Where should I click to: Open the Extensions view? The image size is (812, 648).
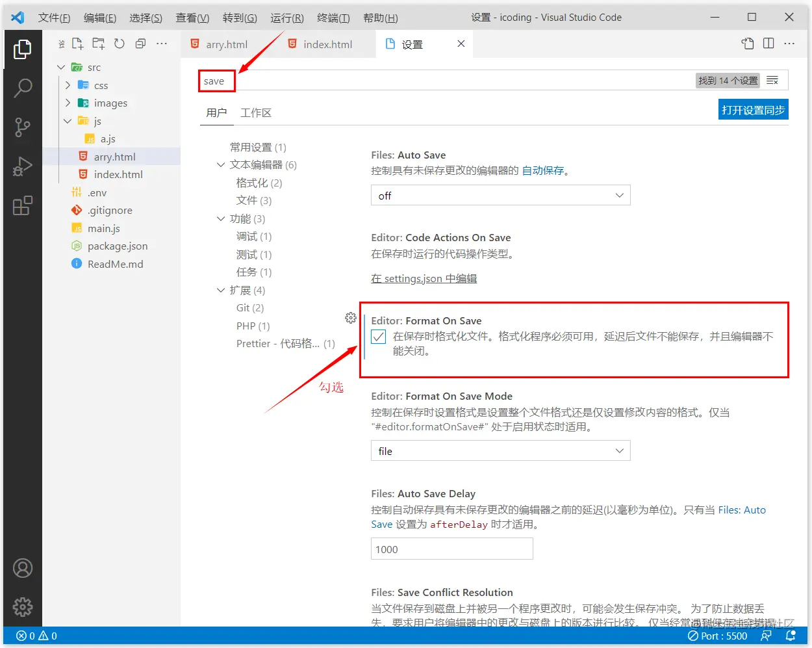point(23,206)
